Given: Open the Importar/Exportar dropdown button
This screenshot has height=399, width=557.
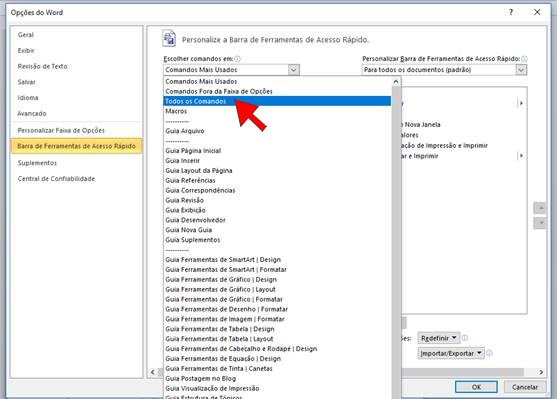Looking at the screenshot, I should 451,353.
